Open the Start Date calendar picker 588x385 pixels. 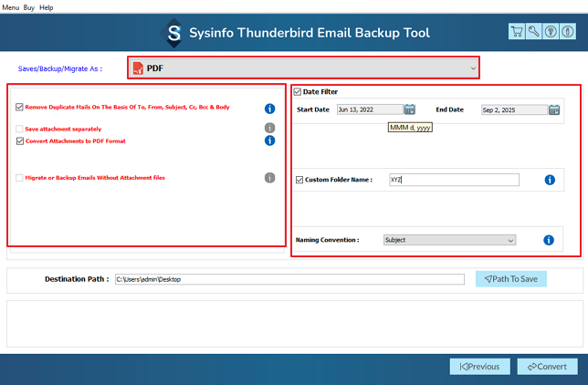(x=410, y=109)
